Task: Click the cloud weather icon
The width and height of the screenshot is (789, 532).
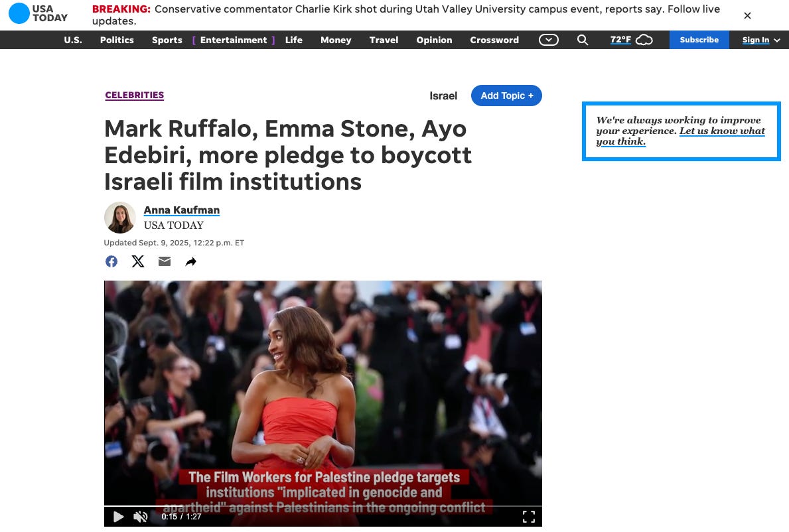Action: coord(644,40)
